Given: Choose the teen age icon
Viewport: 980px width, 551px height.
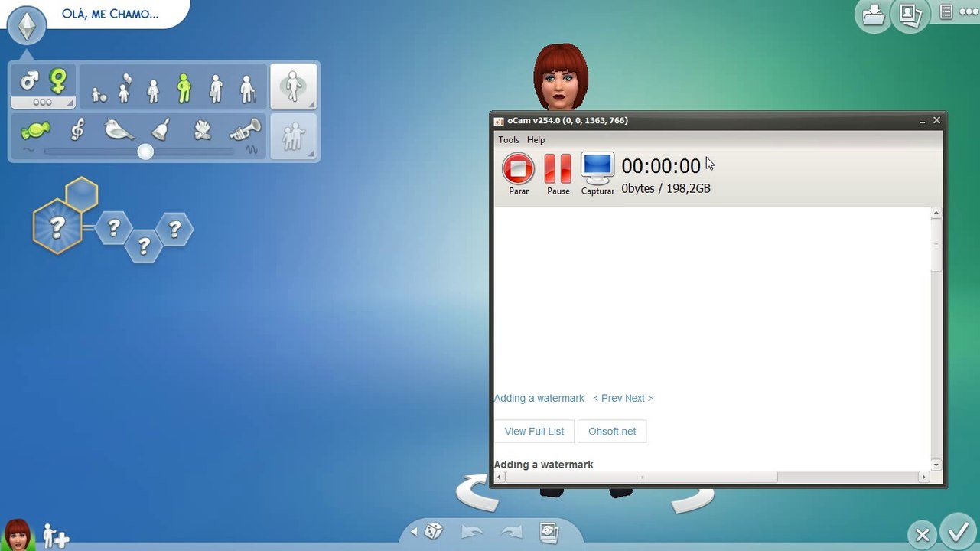Looking at the screenshot, I should point(153,91).
